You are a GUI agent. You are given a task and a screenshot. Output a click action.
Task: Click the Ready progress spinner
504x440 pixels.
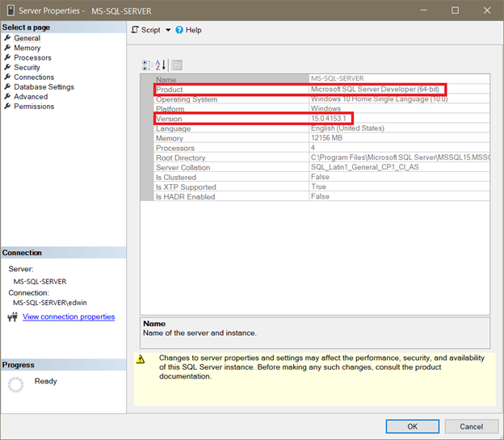(16, 384)
